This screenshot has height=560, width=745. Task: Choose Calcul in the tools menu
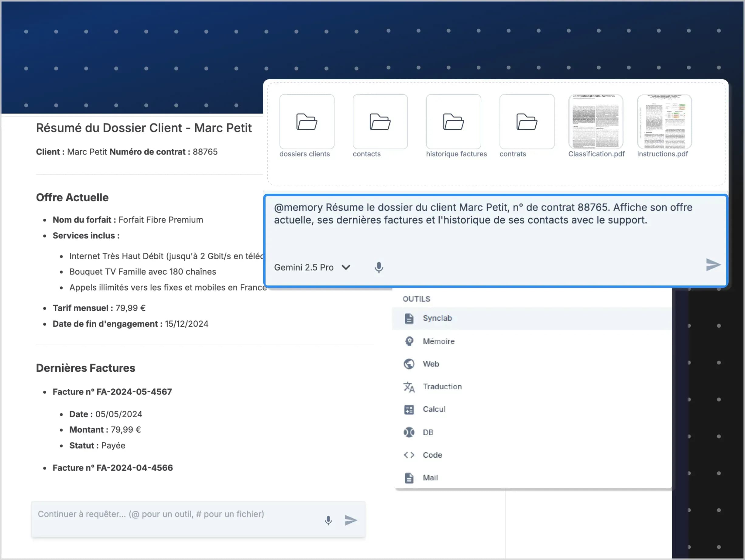[434, 409]
